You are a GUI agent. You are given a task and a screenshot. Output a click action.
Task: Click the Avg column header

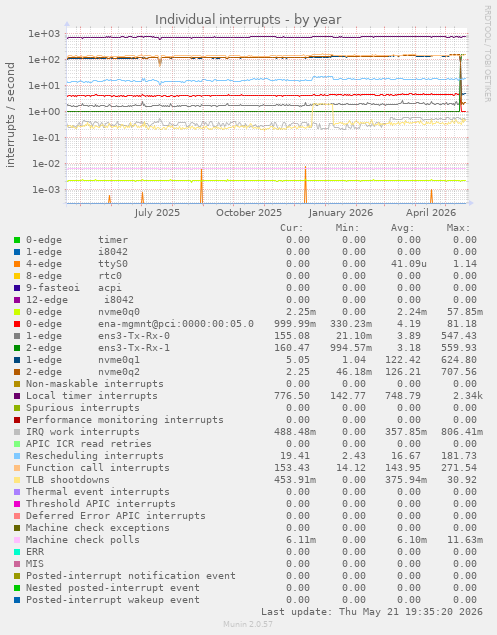pyautogui.click(x=403, y=228)
